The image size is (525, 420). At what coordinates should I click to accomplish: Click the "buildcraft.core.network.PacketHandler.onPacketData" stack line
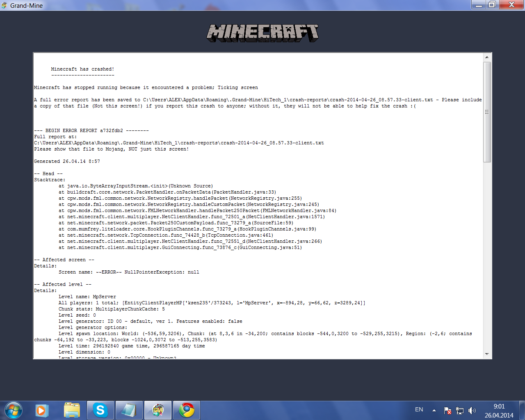pos(167,192)
